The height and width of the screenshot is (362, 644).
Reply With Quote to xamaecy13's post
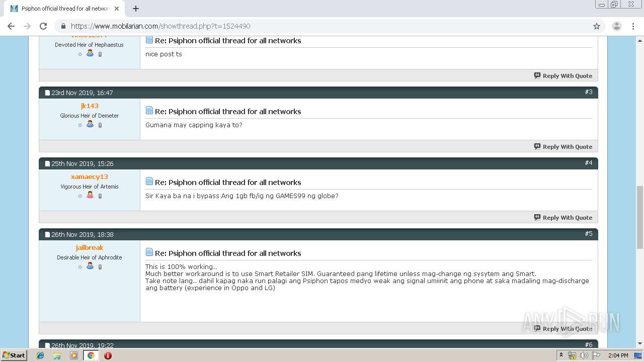click(563, 218)
